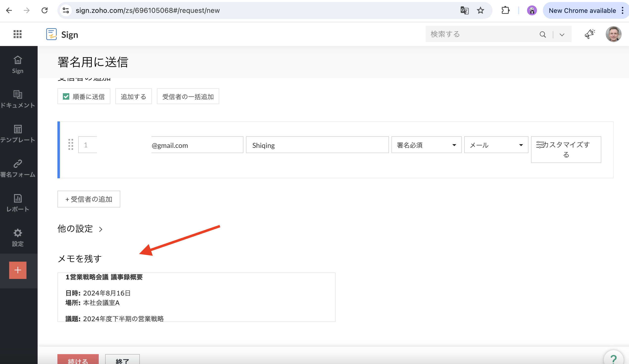Open the announcements megaphone icon
This screenshot has width=629, height=364.
(x=590, y=34)
